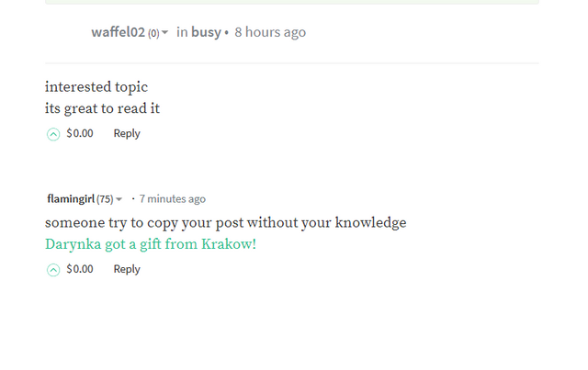Upvote waffel02's comment
588x370 pixels.
pyautogui.click(x=53, y=134)
